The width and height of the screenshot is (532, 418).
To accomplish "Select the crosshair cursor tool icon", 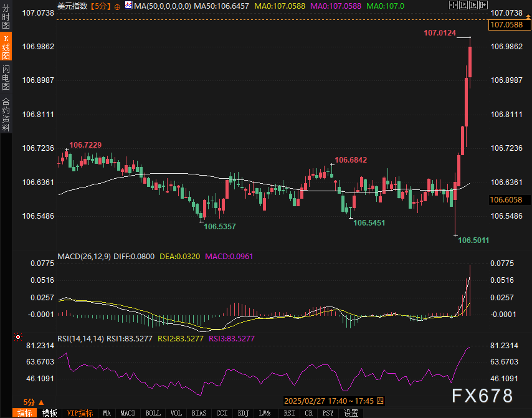I will click(454, 5).
